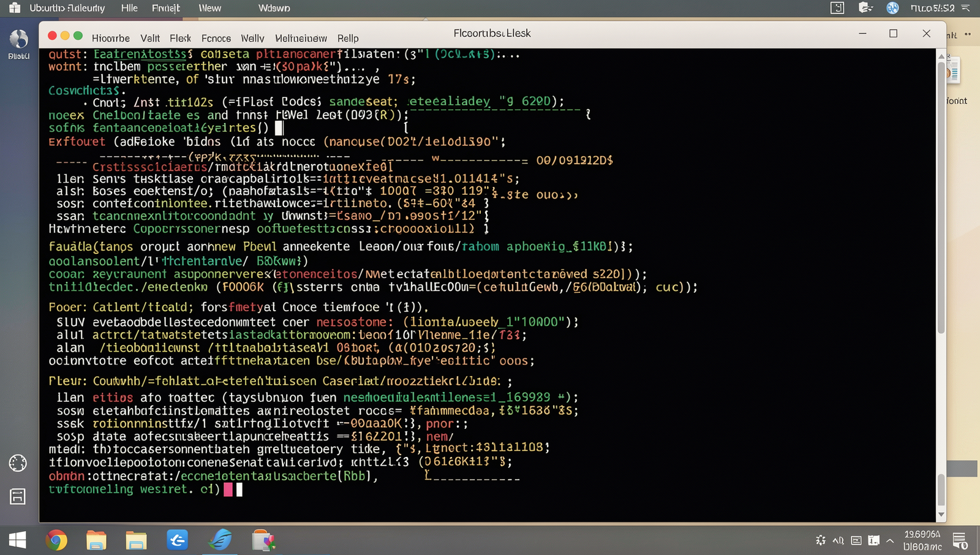Open the Hlle menu in top bar
The image size is (980, 555).
[129, 8]
